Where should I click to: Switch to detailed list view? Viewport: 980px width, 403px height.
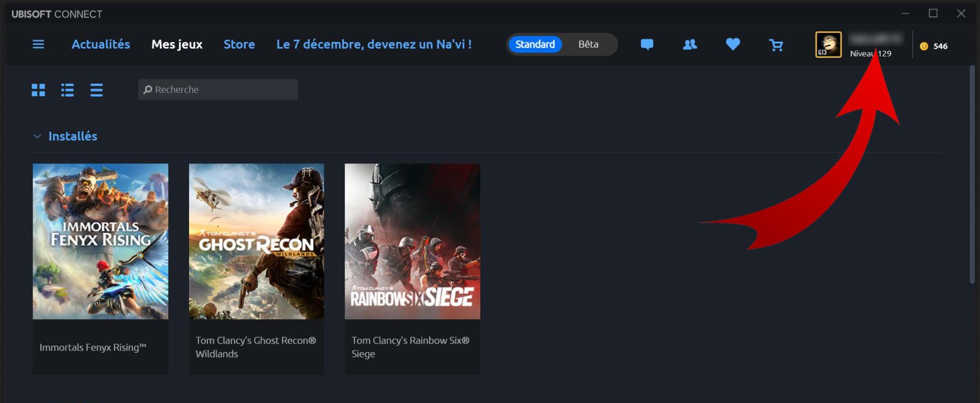[x=68, y=90]
